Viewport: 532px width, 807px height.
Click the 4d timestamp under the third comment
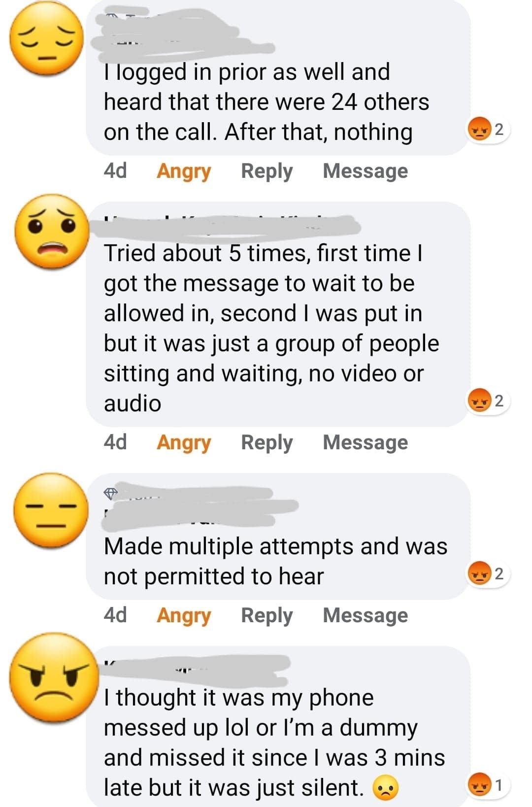115,615
